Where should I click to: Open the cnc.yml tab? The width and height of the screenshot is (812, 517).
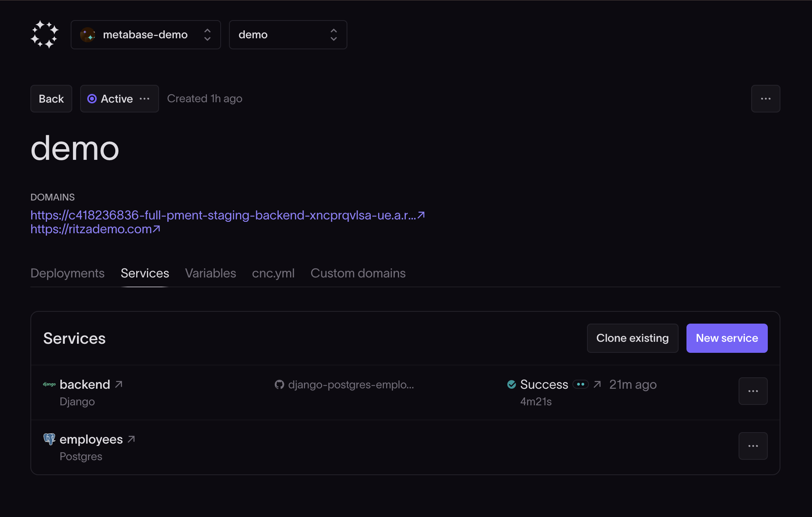point(273,273)
